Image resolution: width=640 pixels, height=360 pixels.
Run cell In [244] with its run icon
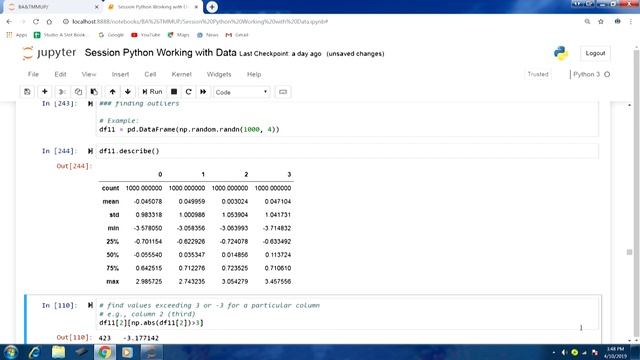point(90,151)
